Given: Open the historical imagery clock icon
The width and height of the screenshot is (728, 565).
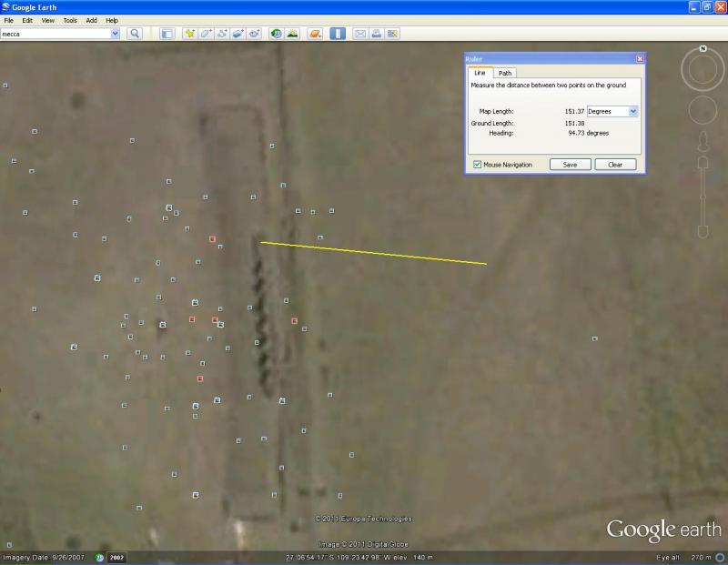Looking at the screenshot, I should click(x=277, y=34).
